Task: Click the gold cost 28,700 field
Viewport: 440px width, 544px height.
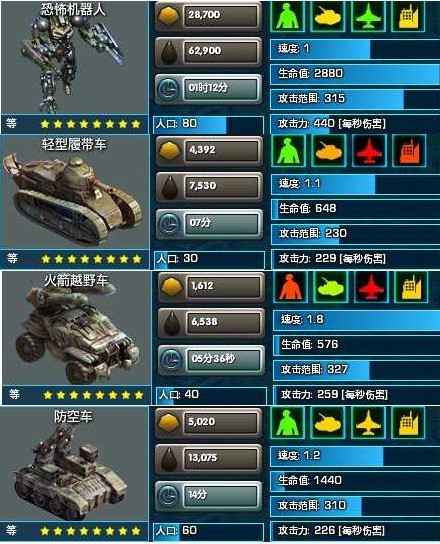Action: click(x=208, y=15)
